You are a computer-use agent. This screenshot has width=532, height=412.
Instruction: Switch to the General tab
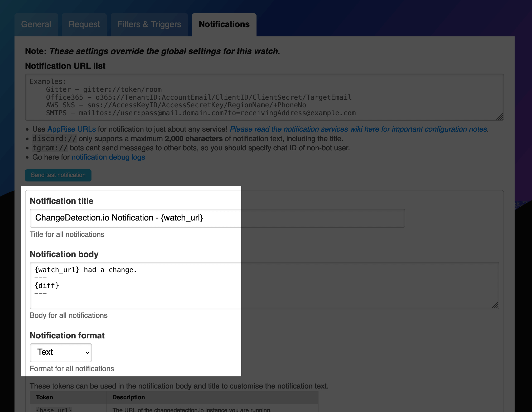click(36, 25)
